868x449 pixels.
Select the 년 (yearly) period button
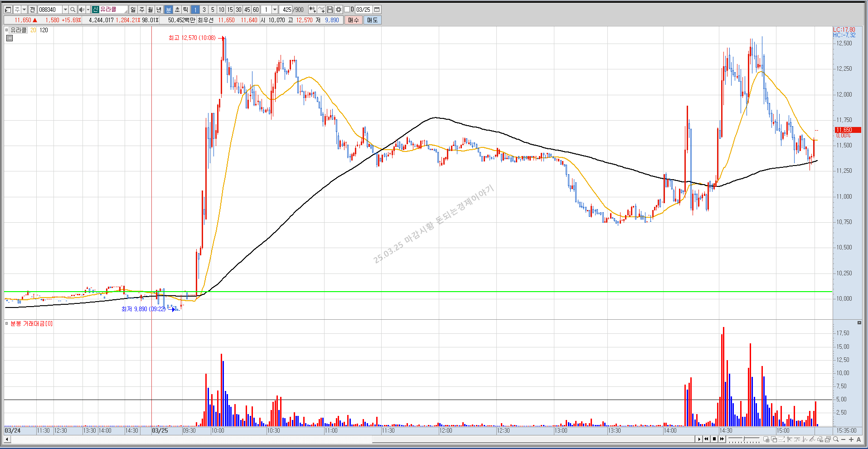(159, 10)
